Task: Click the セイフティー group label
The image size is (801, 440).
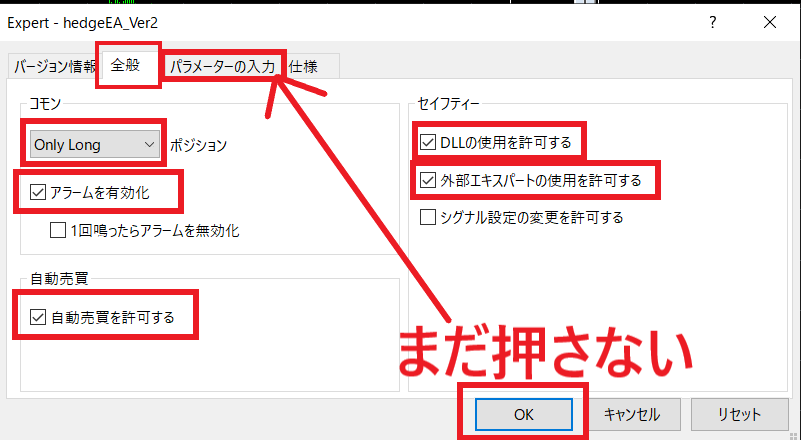Action: tap(448, 104)
